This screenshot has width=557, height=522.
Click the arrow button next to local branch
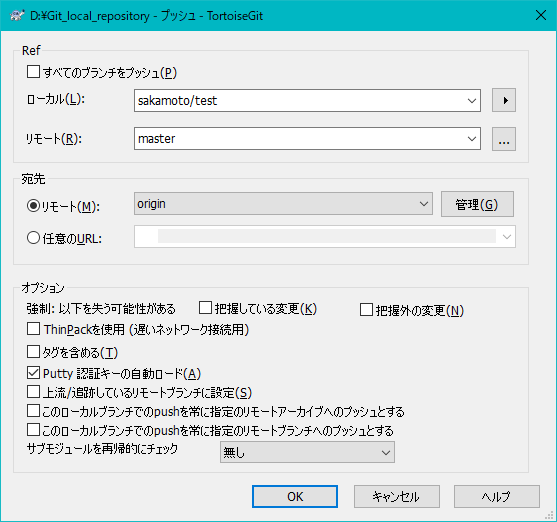point(504,100)
